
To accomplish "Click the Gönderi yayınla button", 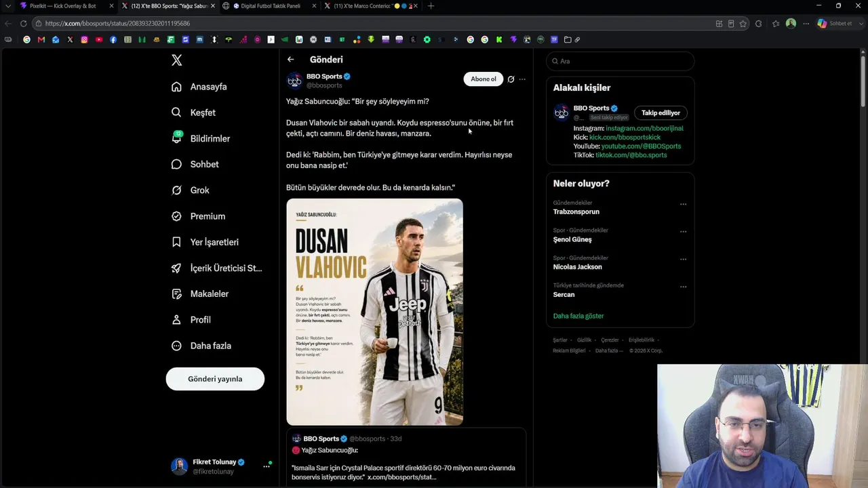I will 215,379.
